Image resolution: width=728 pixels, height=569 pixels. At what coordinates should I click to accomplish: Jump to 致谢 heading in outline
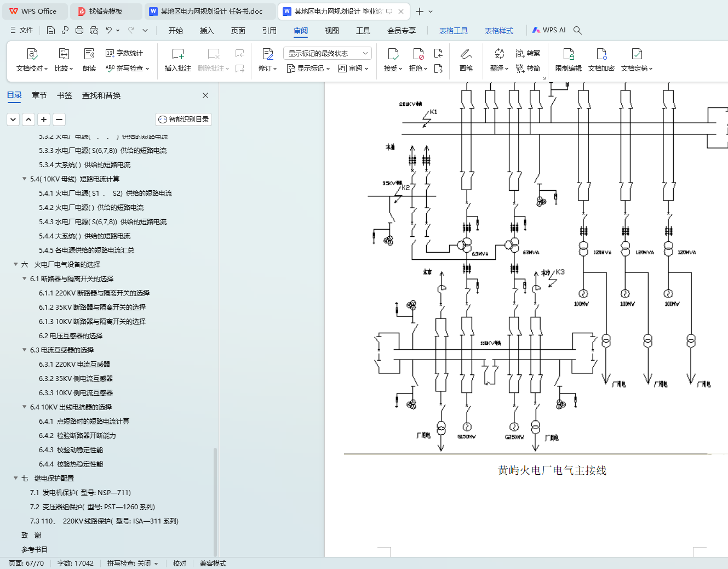(31, 535)
